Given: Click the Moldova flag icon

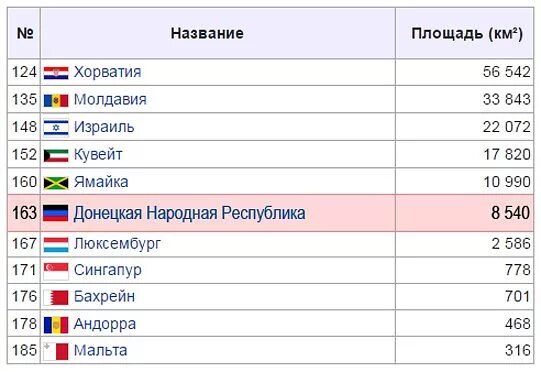Looking at the screenshot, I should coord(56,100).
